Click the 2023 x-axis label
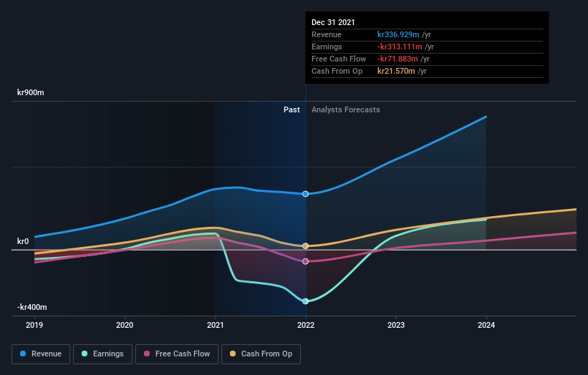 396,325
